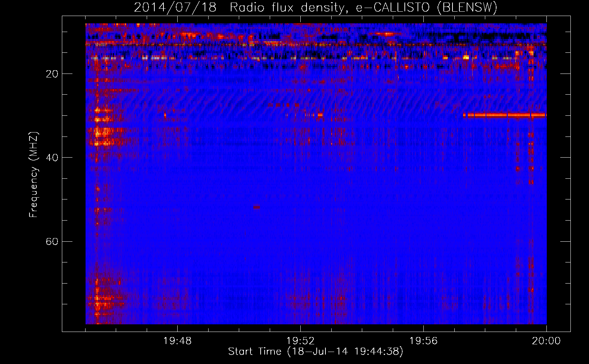The height and width of the screenshot is (364, 589).
Task: Click the 20 MHz frequency tick label
Action: 52,74
